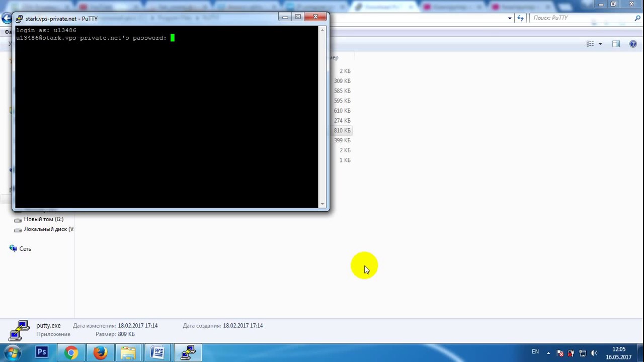
Task: Select the file row sized 610 КБ
Action: [x=342, y=111]
